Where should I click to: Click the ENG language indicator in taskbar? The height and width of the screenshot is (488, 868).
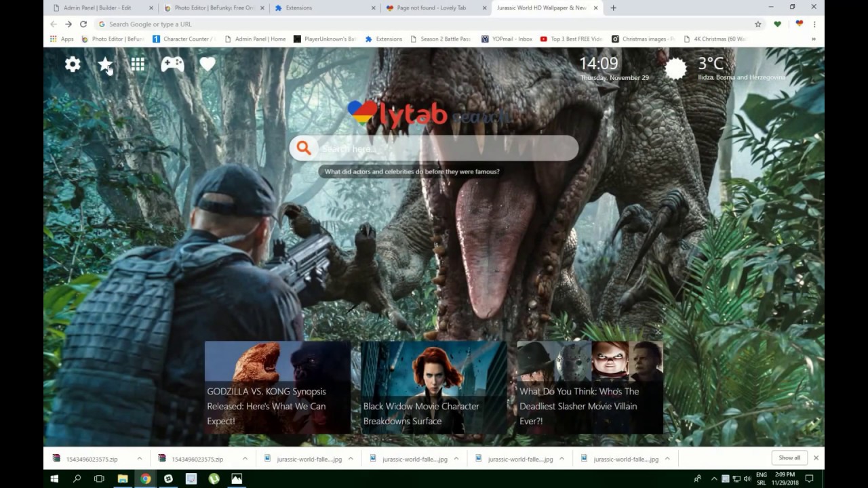coord(761,474)
